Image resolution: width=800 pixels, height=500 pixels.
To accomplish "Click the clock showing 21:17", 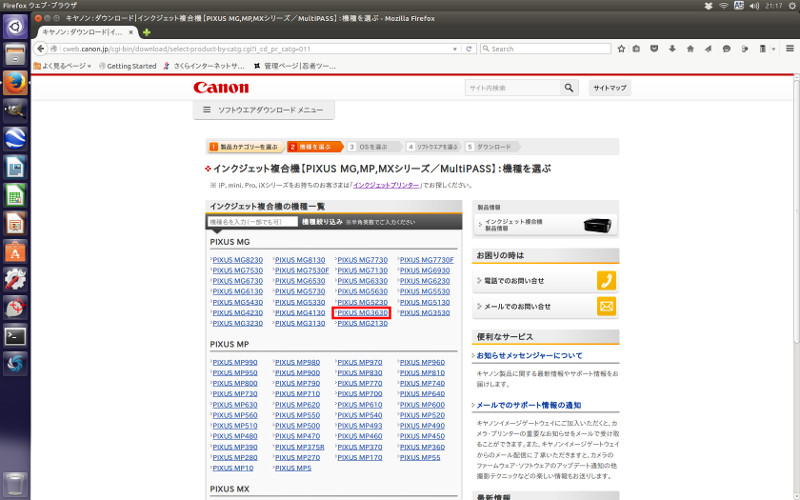I will point(773,6).
